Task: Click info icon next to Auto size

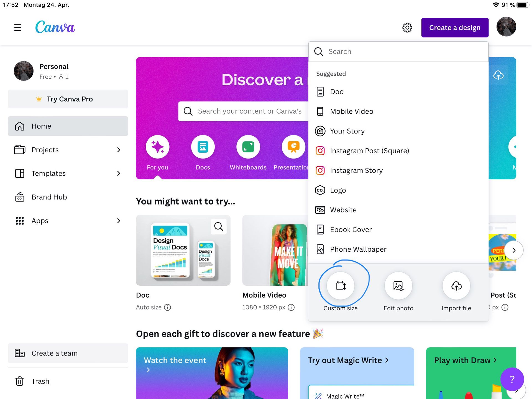Action: pos(167,307)
